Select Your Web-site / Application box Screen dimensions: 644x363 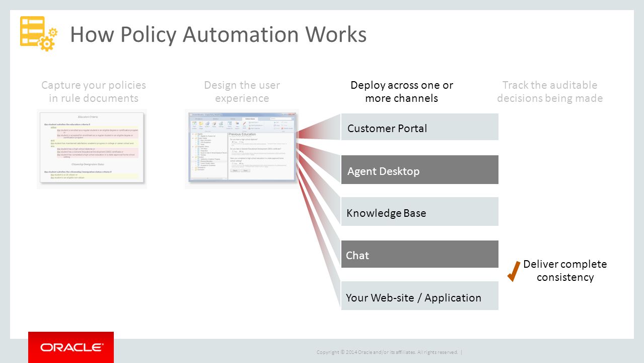[419, 296]
